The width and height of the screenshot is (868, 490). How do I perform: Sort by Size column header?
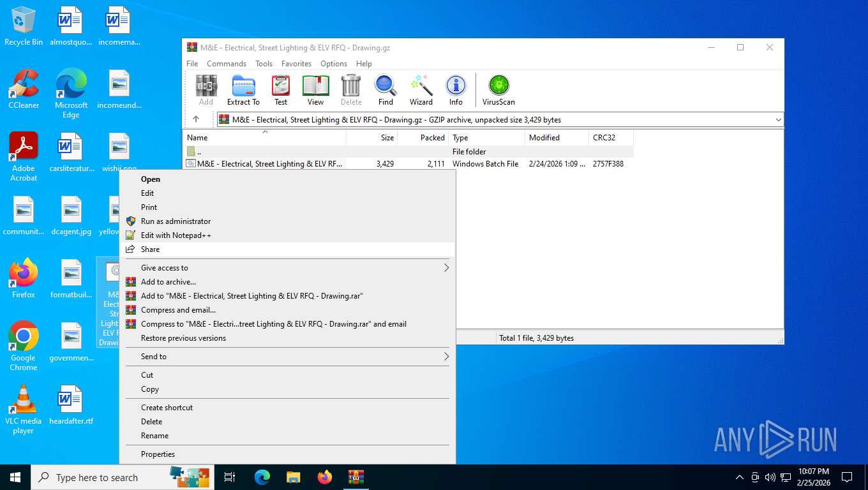point(371,138)
